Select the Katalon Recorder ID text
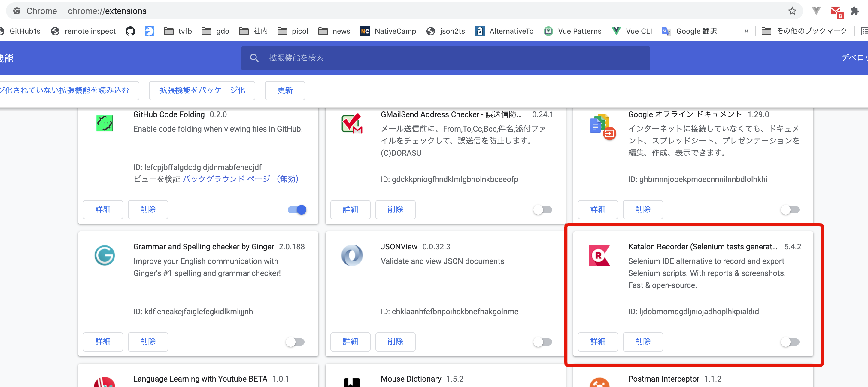 click(693, 312)
